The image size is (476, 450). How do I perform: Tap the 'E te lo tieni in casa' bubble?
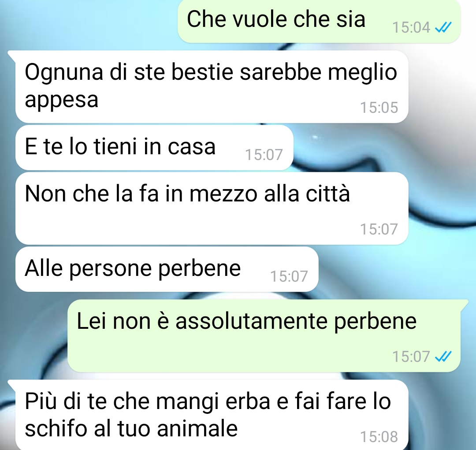click(154, 147)
